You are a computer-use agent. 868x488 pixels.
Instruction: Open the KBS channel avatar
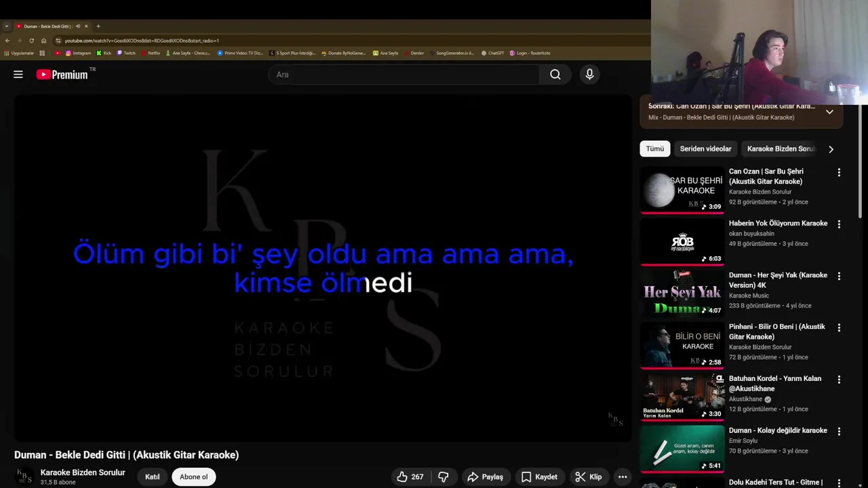[x=24, y=476]
